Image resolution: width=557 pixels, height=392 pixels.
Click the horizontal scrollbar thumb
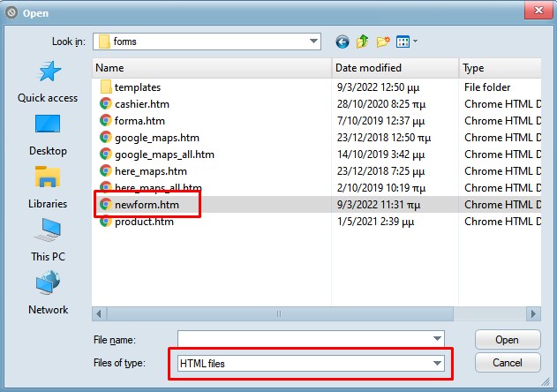pyautogui.click(x=280, y=313)
